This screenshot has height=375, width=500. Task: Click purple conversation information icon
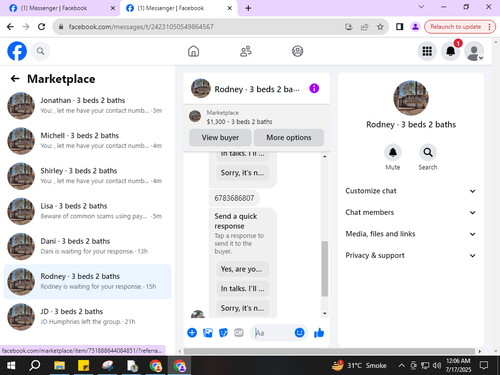tap(314, 88)
